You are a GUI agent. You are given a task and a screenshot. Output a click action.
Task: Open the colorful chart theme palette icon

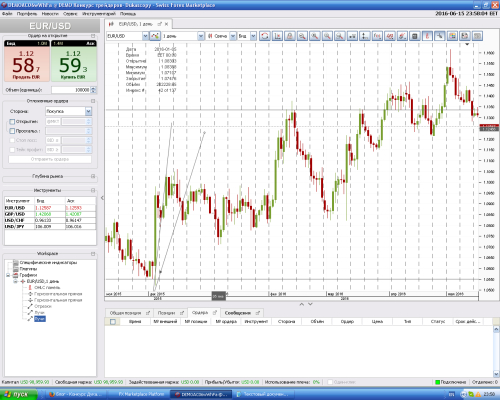pos(452,36)
